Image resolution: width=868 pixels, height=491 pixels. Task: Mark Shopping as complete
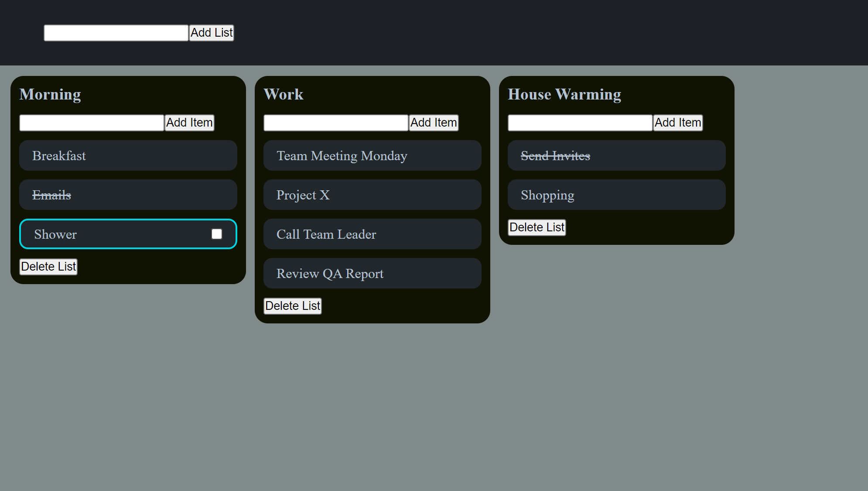point(616,195)
